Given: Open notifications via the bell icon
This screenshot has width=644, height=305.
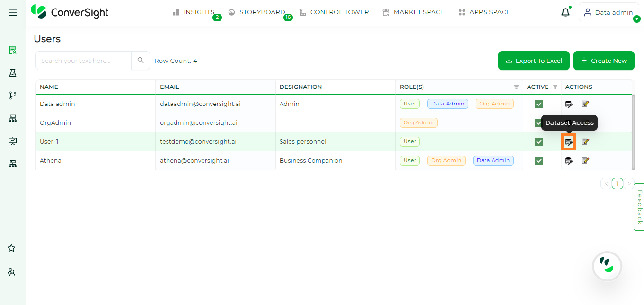Looking at the screenshot, I should (565, 12).
